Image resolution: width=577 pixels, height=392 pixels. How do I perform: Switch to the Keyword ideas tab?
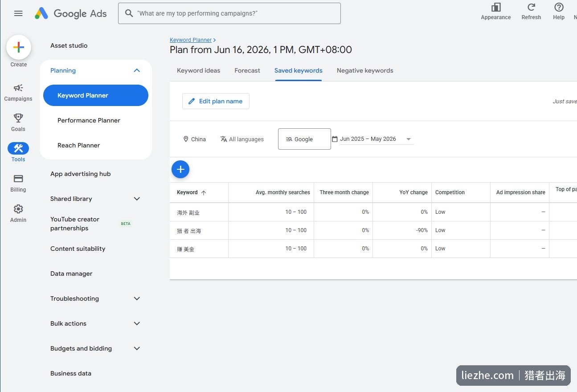[198, 70]
